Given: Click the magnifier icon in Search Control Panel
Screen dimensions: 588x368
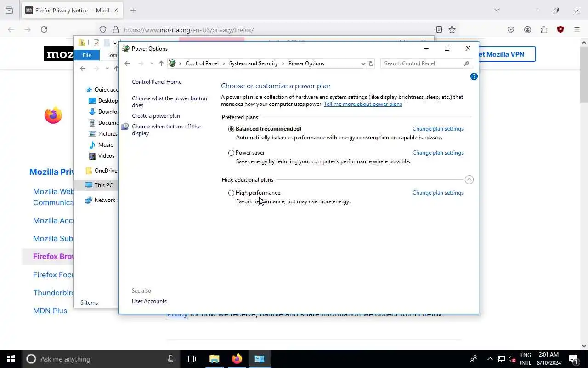Looking at the screenshot, I should coord(467,63).
